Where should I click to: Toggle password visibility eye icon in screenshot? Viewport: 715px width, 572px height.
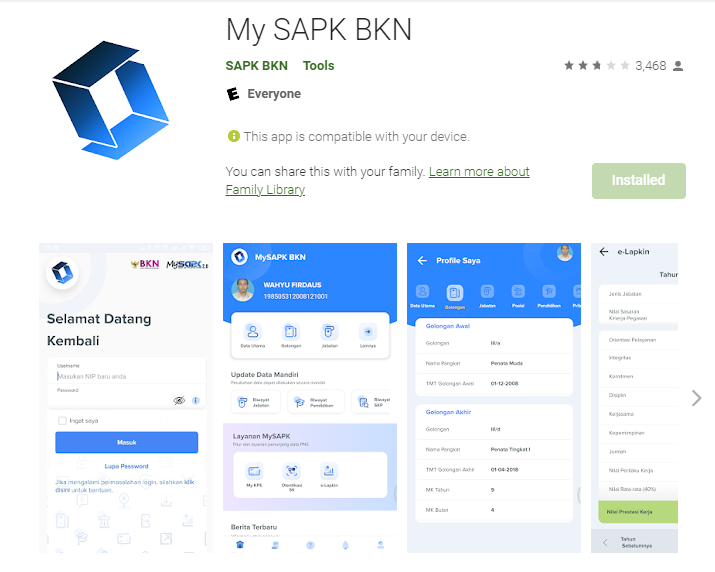179,400
